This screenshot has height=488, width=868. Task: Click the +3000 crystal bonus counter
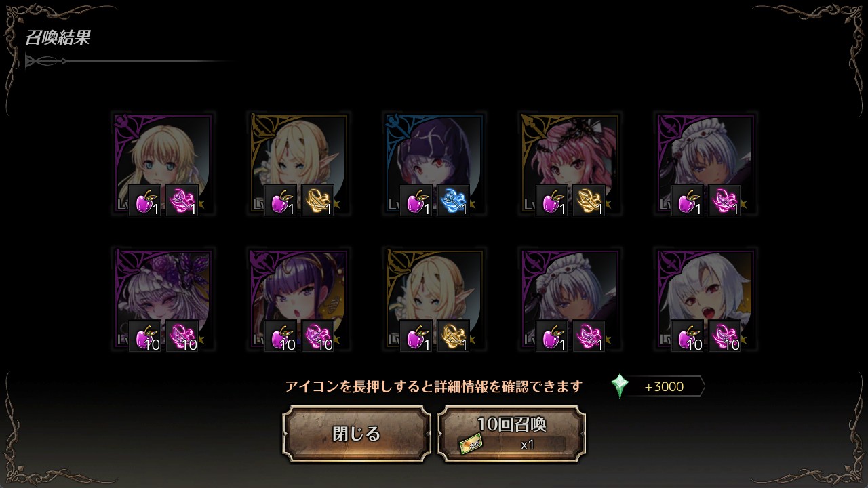click(665, 386)
